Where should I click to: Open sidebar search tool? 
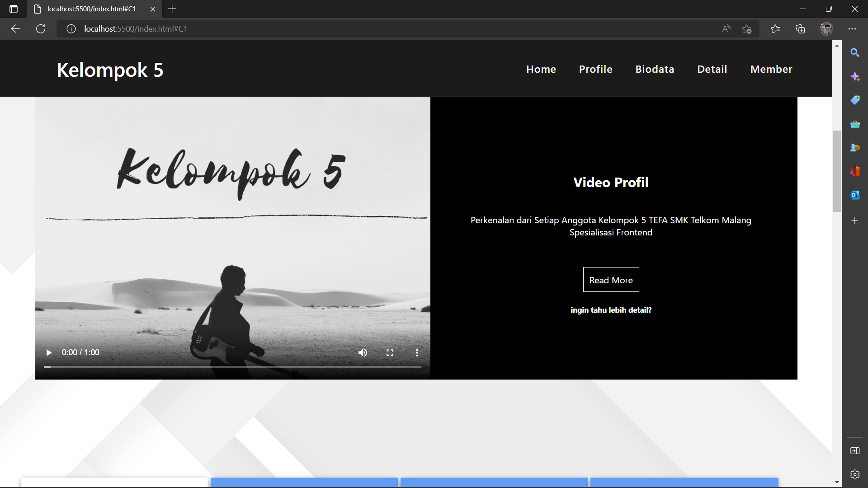pyautogui.click(x=855, y=52)
